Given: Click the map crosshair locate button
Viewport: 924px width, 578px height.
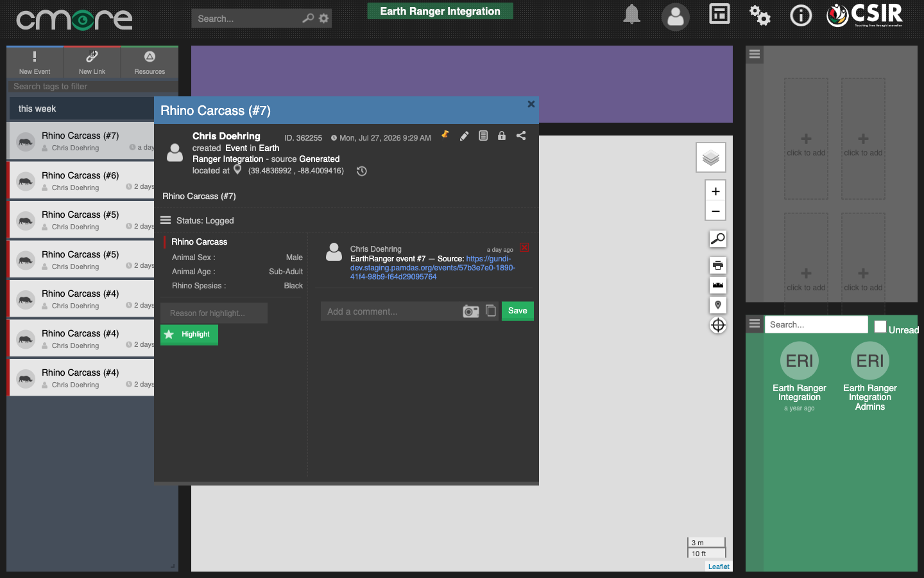Looking at the screenshot, I should [x=718, y=326].
